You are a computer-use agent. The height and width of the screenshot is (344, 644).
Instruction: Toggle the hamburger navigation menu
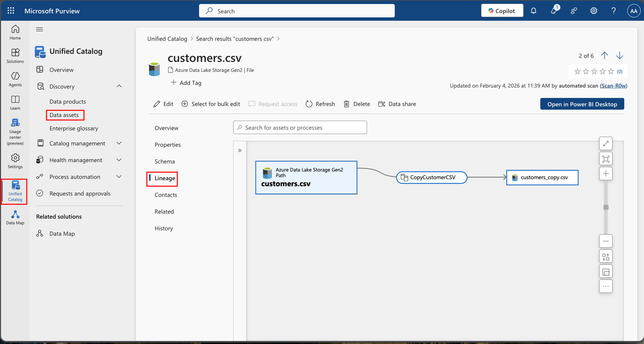pyautogui.click(x=39, y=29)
